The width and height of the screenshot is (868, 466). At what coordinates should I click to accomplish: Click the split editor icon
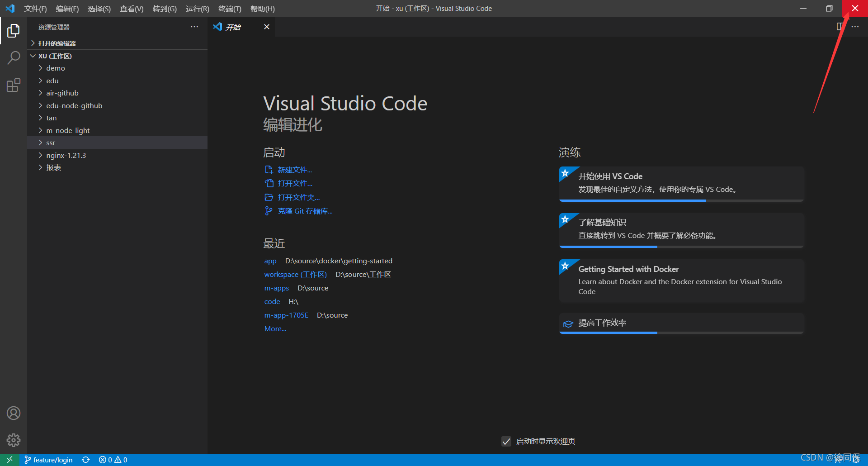(840, 27)
